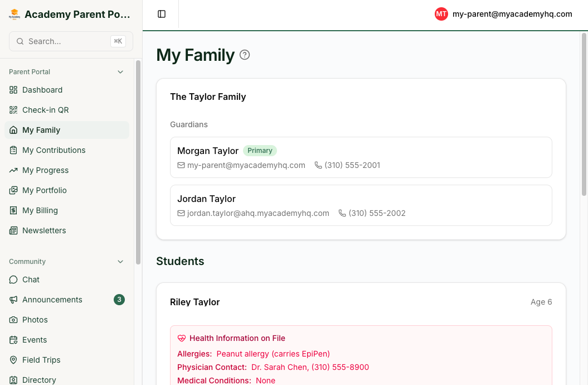Click the My Portfolio image icon

[13, 190]
